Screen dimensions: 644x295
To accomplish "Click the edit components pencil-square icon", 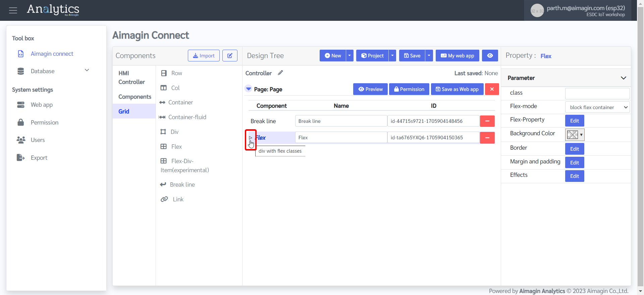I will tap(230, 56).
